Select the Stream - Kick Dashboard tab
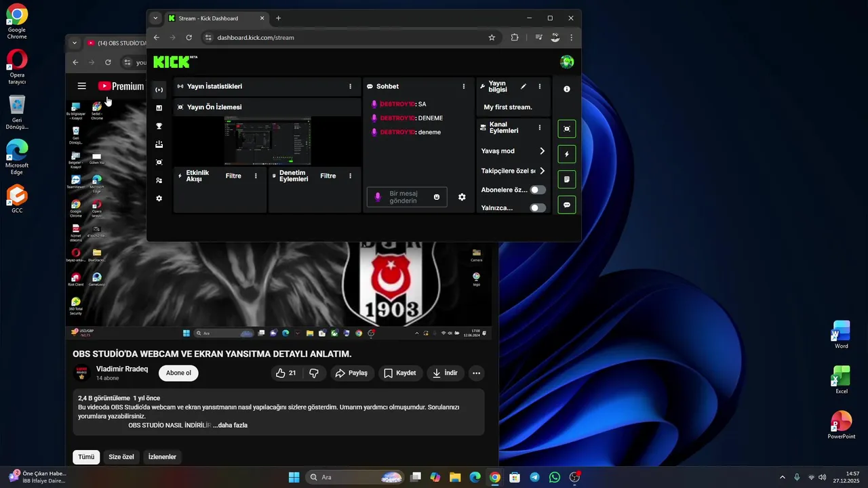Screen dimensions: 868x488 pyautogui.click(x=215, y=18)
